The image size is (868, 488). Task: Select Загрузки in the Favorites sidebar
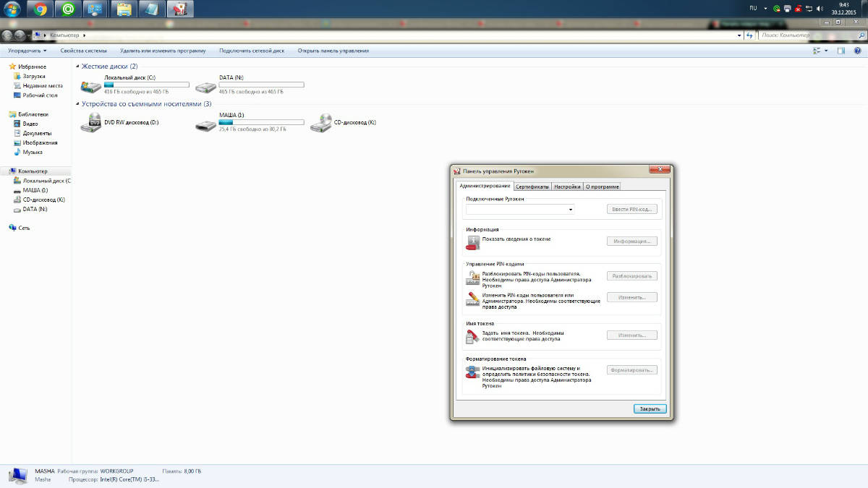33,76
